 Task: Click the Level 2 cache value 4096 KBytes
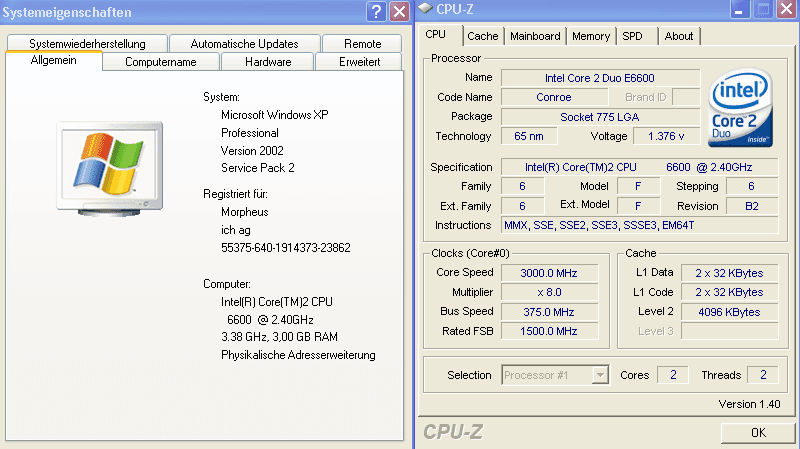click(730, 312)
